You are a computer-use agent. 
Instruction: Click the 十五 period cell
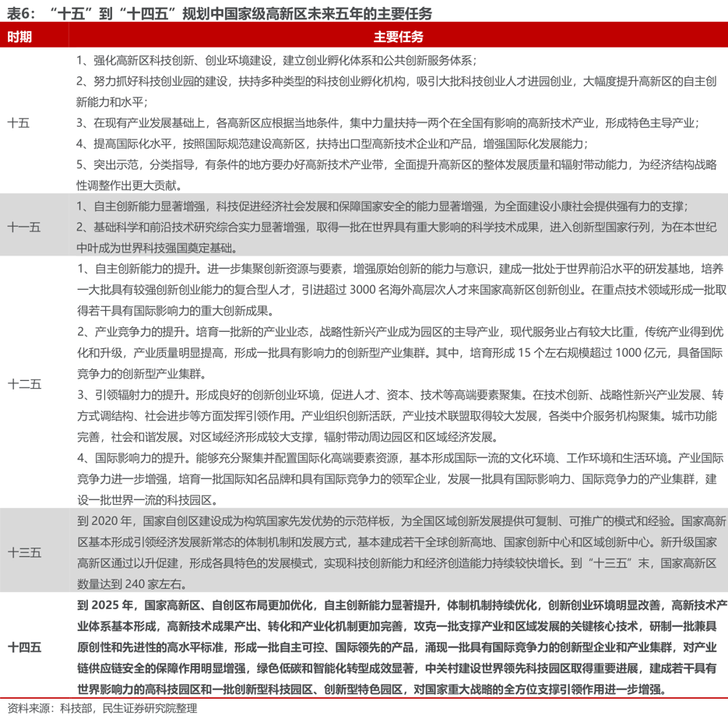[x=19, y=123]
